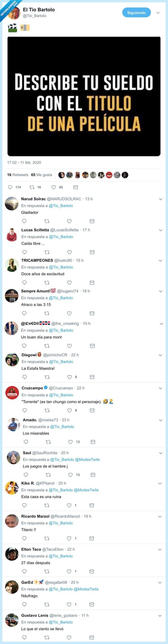Open Cruzcampo's profile avatar
The image size is (168, 644).
(x=12, y=393)
